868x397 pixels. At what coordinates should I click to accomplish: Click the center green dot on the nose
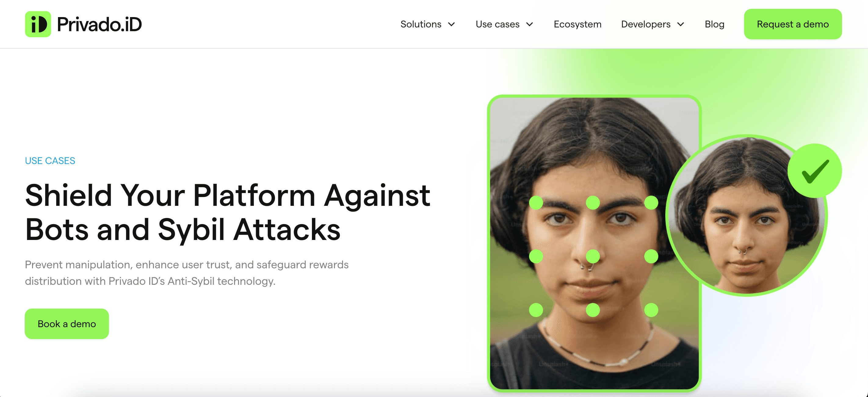coord(593,256)
